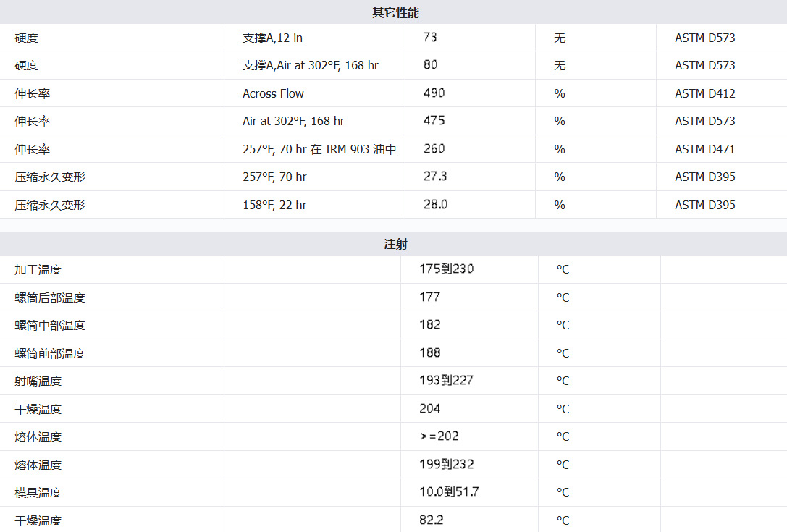
Task: Select the ">=202" melt temperature value
Action: click(439, 436)
